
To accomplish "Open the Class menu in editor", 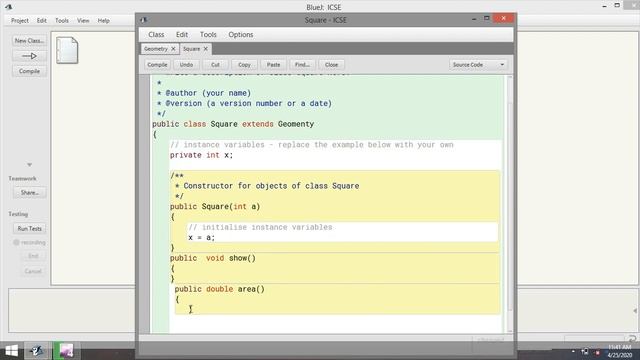I will coord(156,35).
